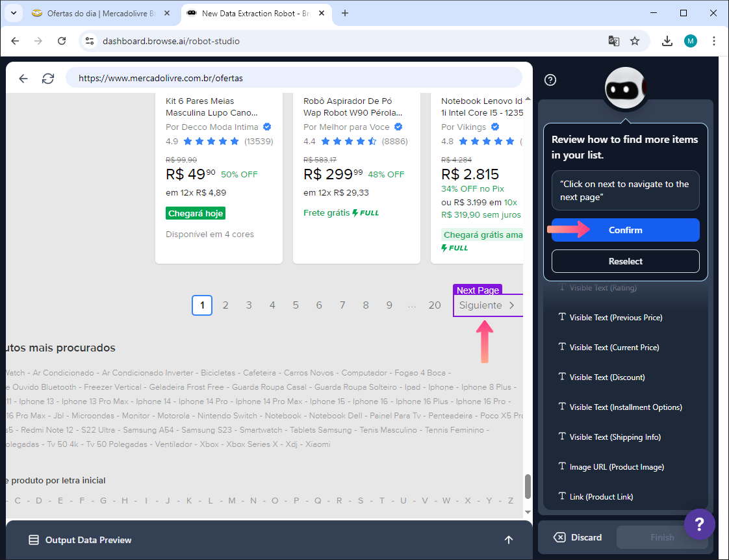729x560 pixels.
Task: Open the Robô Aspirador De Pó product title
Action: click(353, 107)
